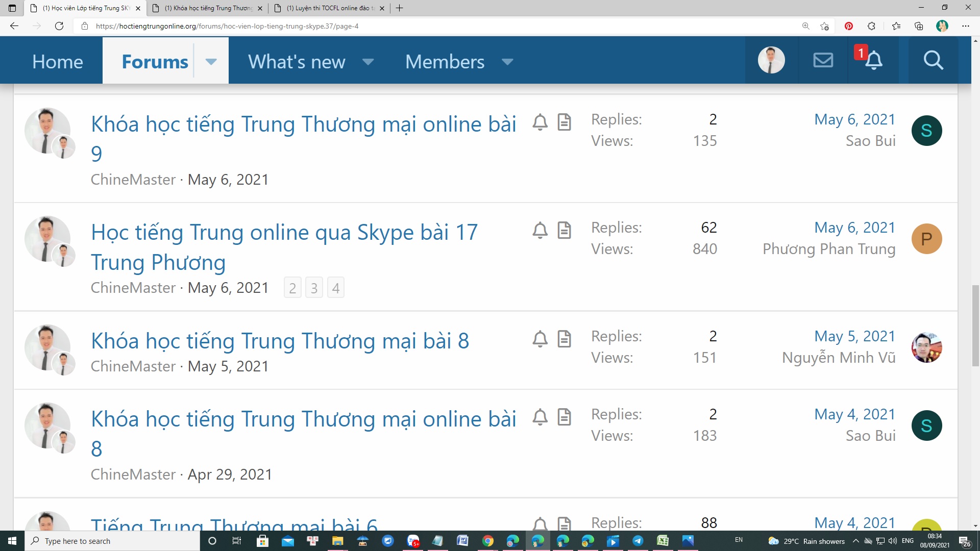The image size is (980, 551).
Task: Go to page 4 of Skype bài 17 thread
Action: coord(335,288)
